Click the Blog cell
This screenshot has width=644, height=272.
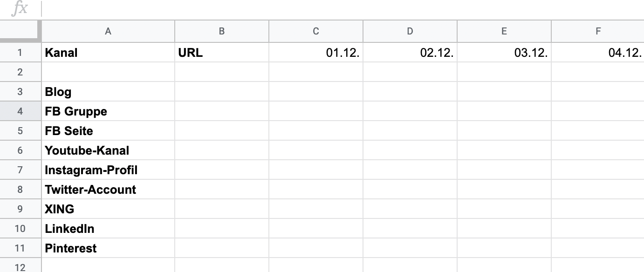(x=108, y=92)
